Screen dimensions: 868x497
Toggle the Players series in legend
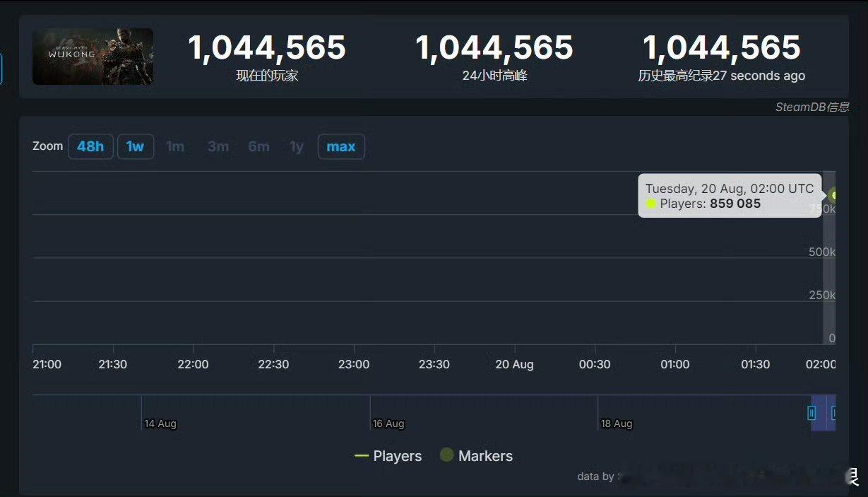(388, 456)
